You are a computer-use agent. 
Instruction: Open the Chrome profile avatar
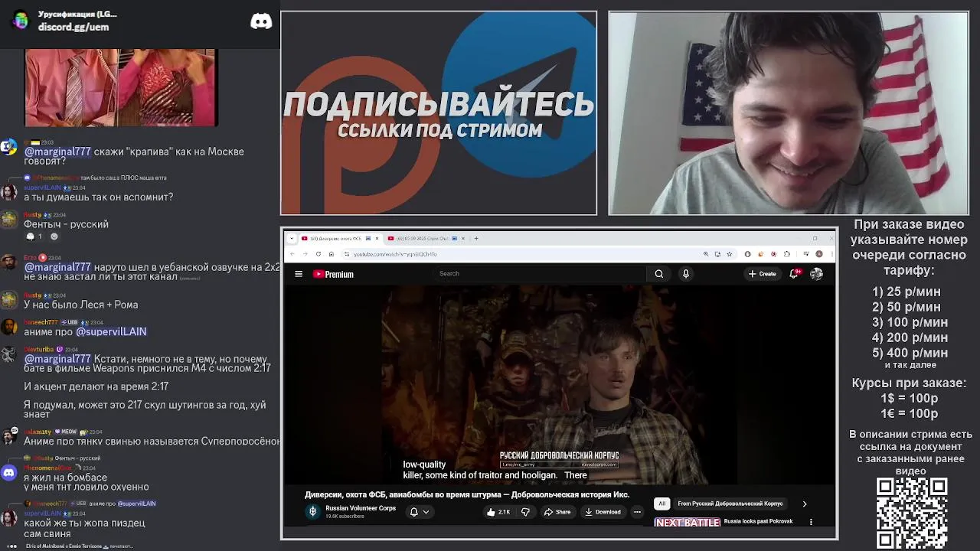[x=819, y=254]
